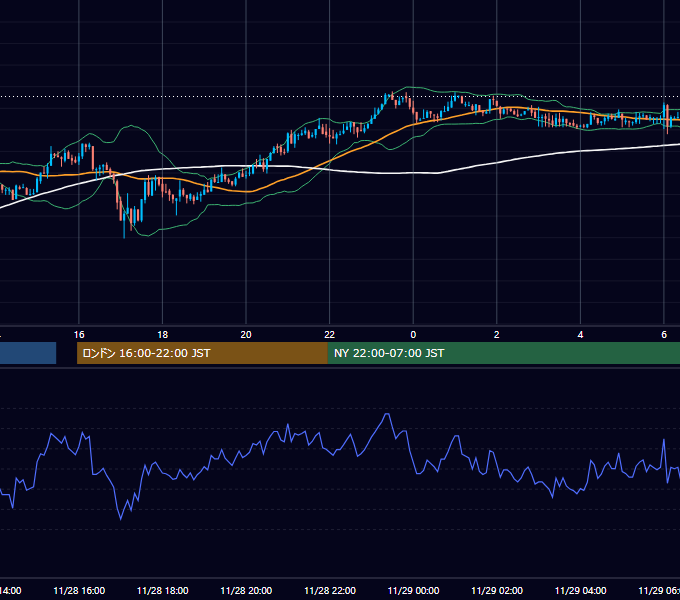Click the 6 hour label on price chart axis

point(664,335)
